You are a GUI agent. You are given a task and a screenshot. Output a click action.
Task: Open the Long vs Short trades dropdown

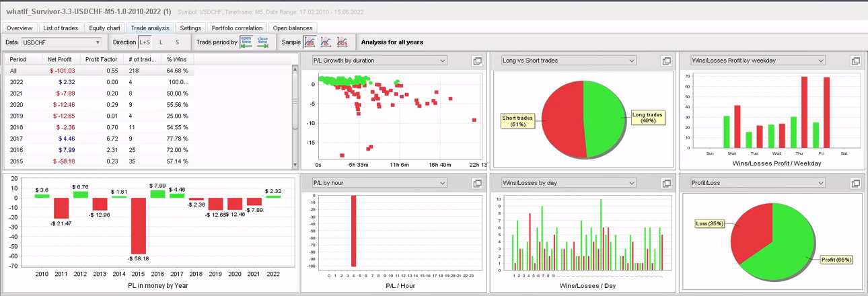click(569, 61)
